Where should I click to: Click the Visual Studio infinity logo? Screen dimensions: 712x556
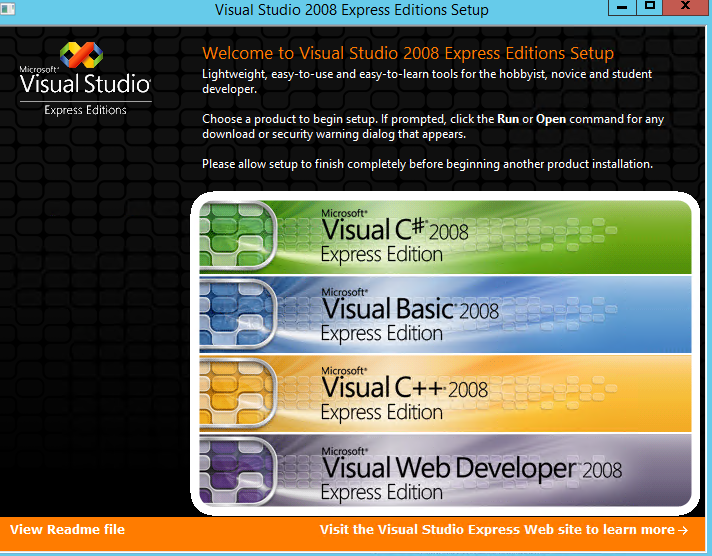point(82,55)
